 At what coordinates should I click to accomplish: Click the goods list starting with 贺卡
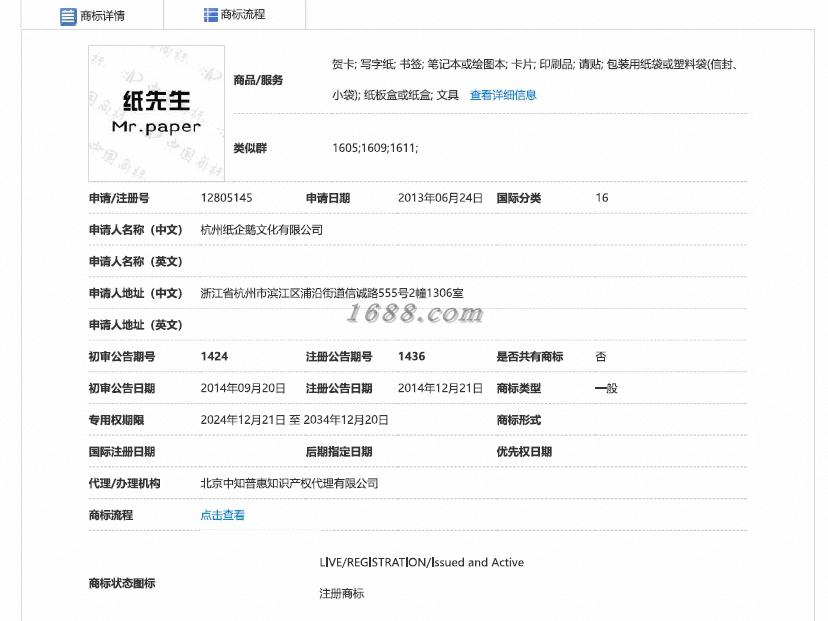pyautogui.click(x=535, y=79)
